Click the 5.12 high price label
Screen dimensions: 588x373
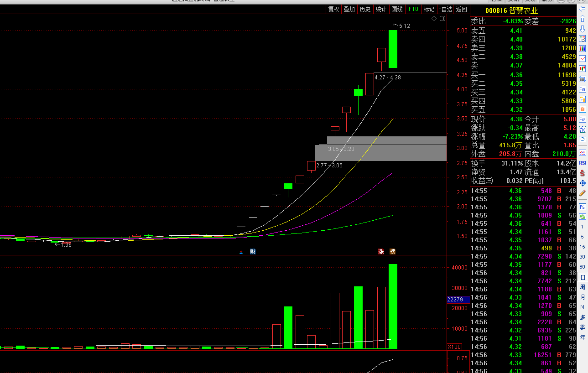click(x=404, y=26)
